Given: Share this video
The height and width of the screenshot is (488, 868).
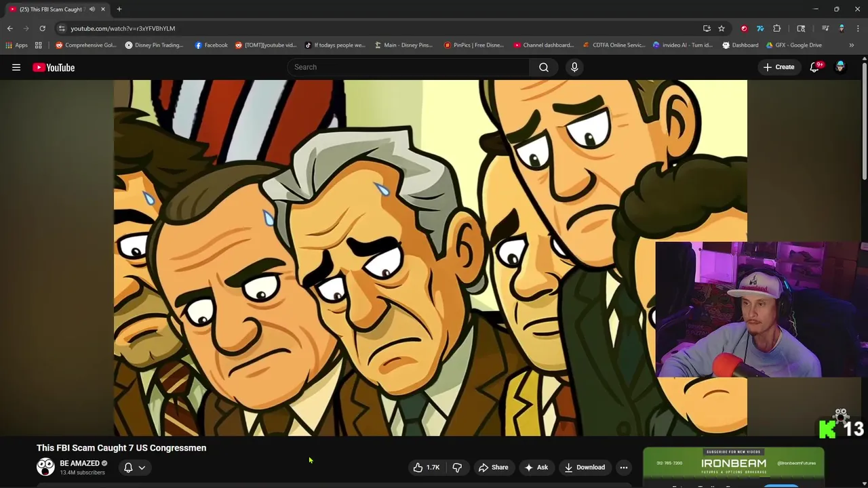Looking at the screenshot, I should [x=494, y=467].
